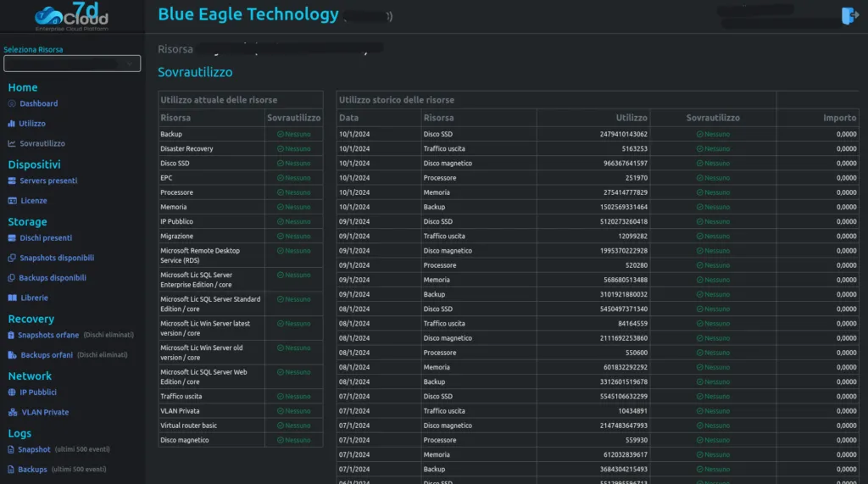Open Backups orfani link
The image size is (868, 484).
point(47,355)
